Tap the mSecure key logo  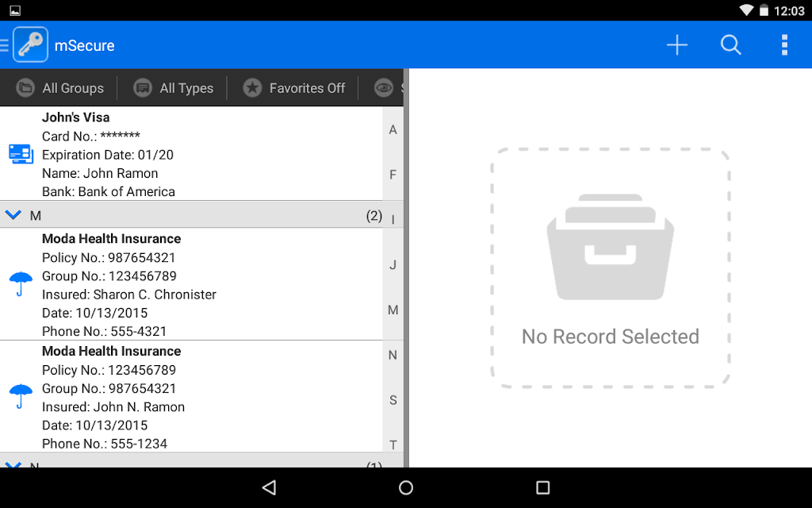pos(31,44)
